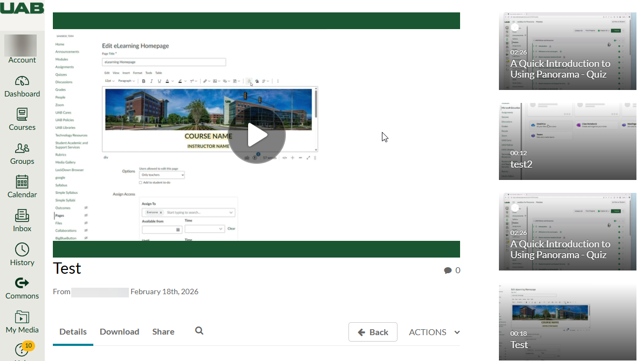Image resolution: width=644 pixels, height=361 pixels.
Task: Click the UAB logo
Action: coord(22,8)
